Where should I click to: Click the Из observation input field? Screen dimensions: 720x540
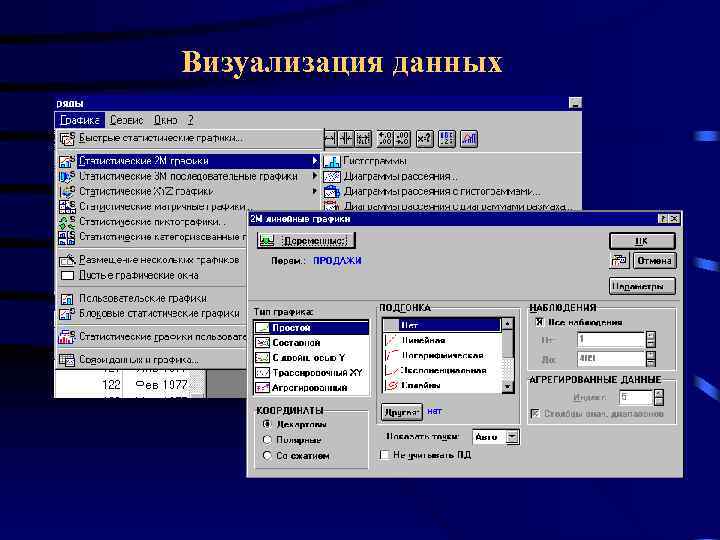point(611,340)
